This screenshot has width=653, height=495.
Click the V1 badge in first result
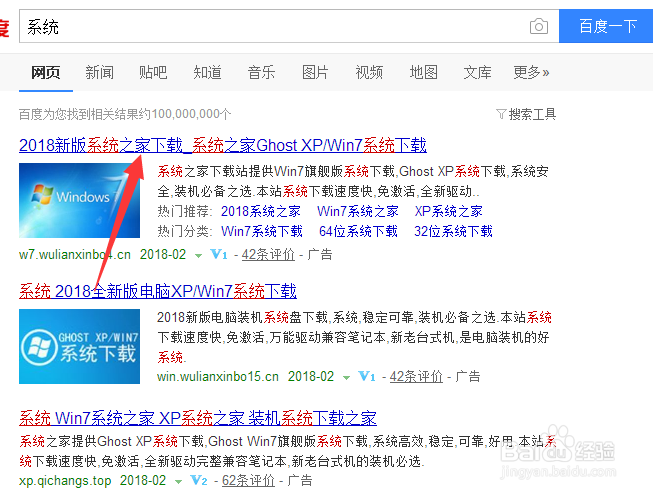[x=219, y=254]
